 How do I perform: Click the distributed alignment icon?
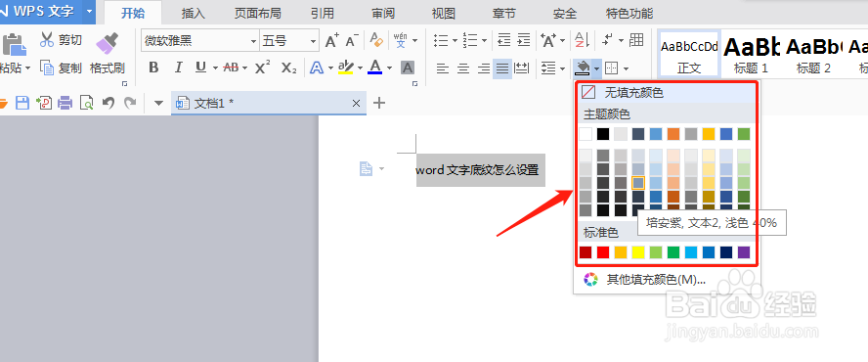[x=521, y=68]
